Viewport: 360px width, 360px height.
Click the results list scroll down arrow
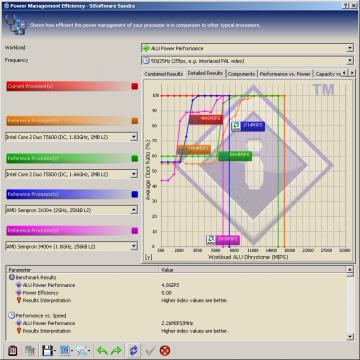pyautogui.click(x=350, y=336)
